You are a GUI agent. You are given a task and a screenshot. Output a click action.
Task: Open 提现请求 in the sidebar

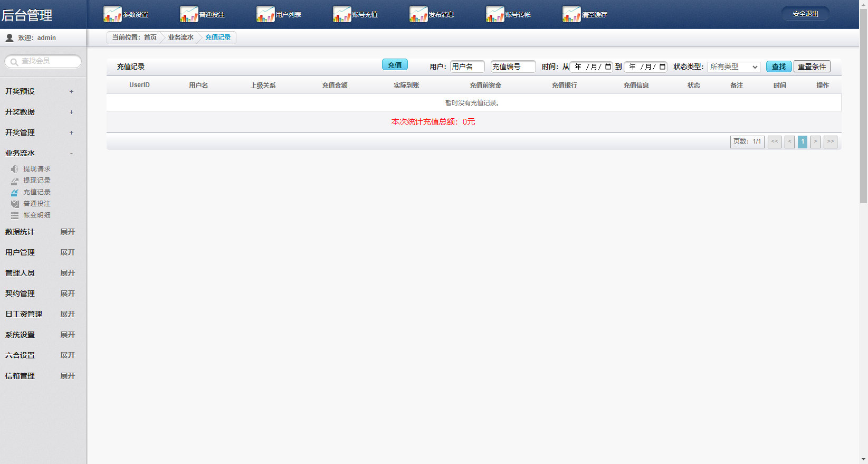[x=36, y=169]
